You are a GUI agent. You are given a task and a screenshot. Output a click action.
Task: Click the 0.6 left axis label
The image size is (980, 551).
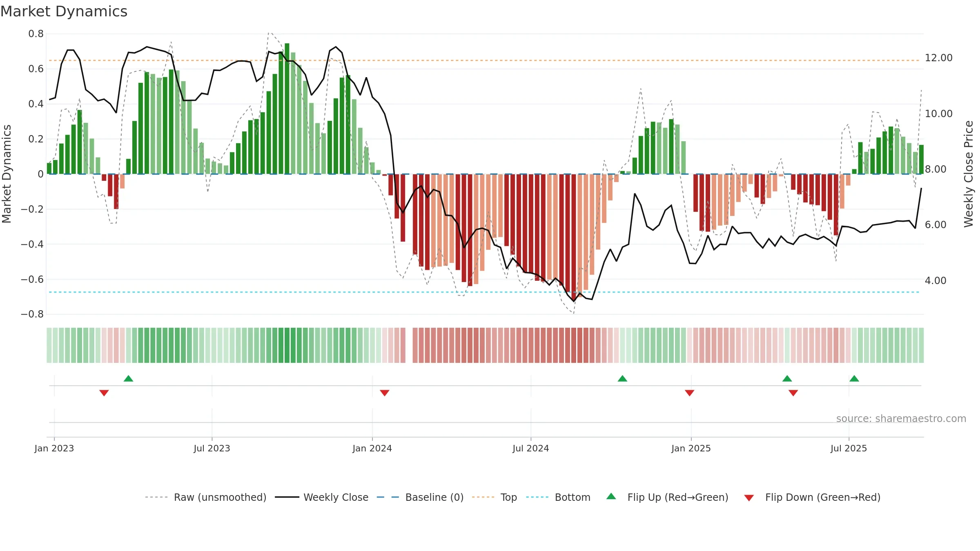pyautogui.click(x=36, y=69)
